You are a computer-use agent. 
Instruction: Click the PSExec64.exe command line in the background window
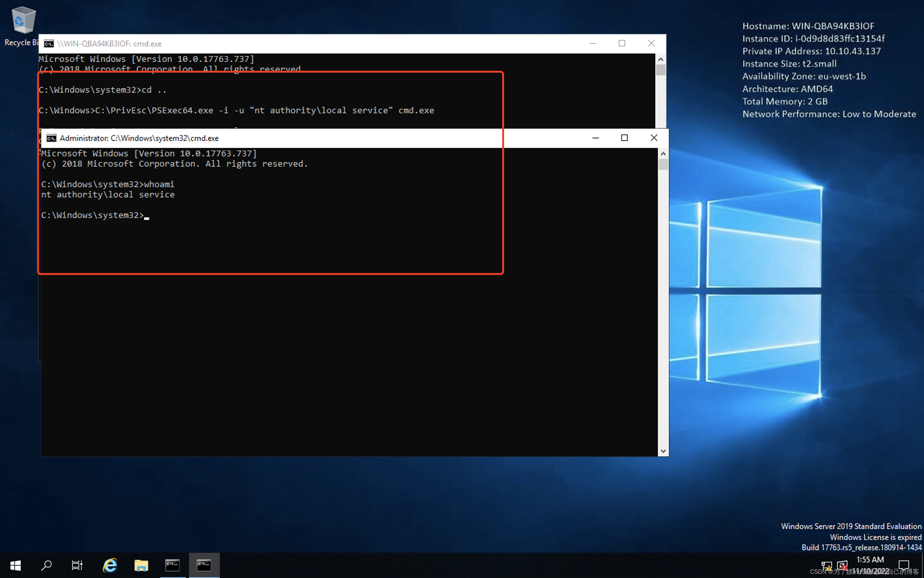point(236,111)
